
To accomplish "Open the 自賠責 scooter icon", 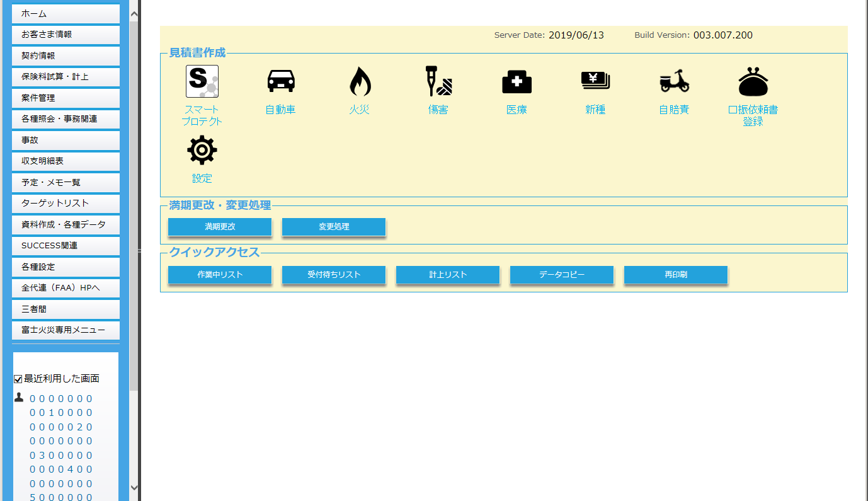I will point(674,82).
